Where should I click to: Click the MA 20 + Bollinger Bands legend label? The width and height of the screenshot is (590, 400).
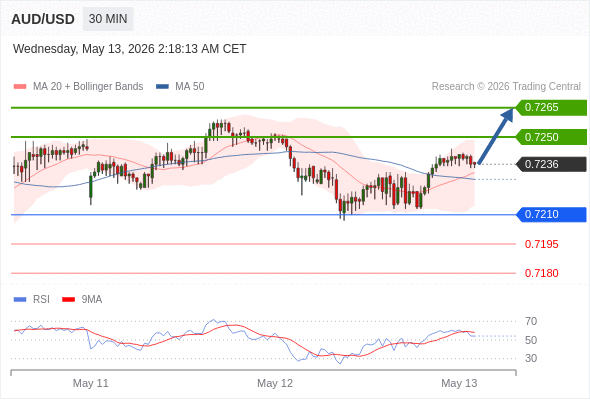click(x=88, y=87)
